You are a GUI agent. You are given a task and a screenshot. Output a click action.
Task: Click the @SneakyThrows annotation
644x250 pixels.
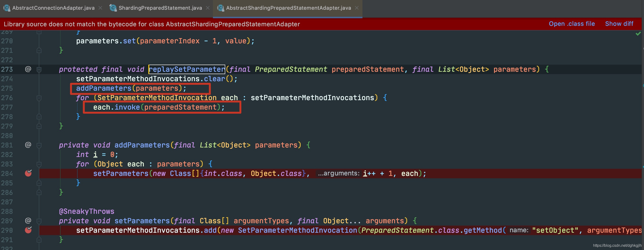[87, 211]
